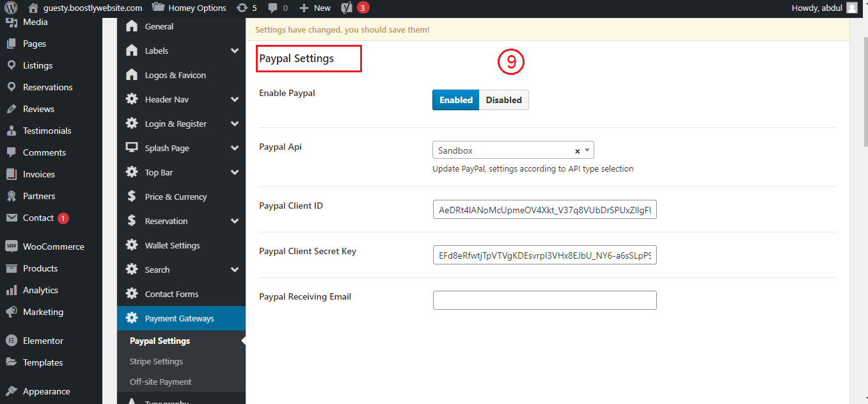The image size is (868, 404).
Task: Click the Splash Page monitor icon
Action: [x=132, y=148]
